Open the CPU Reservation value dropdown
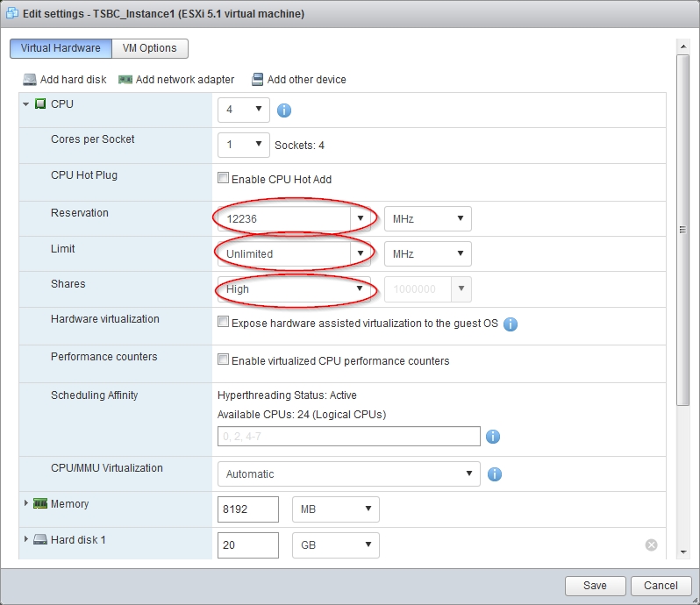This screenshot has height=605, width=700. [x=359, y=218]
